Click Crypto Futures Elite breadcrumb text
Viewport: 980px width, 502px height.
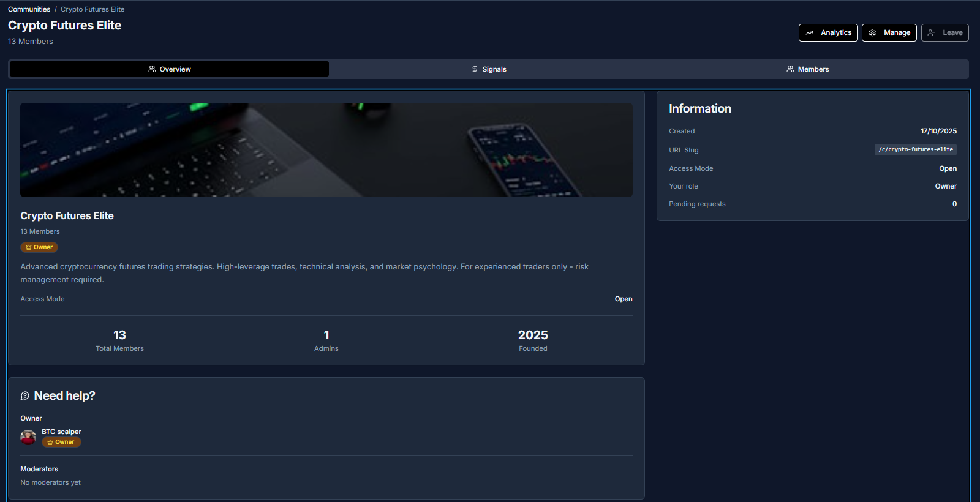coord(92,9)
